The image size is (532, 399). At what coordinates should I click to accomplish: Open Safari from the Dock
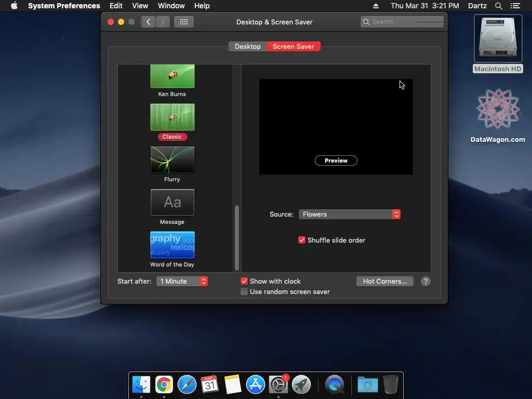[187, 385]
